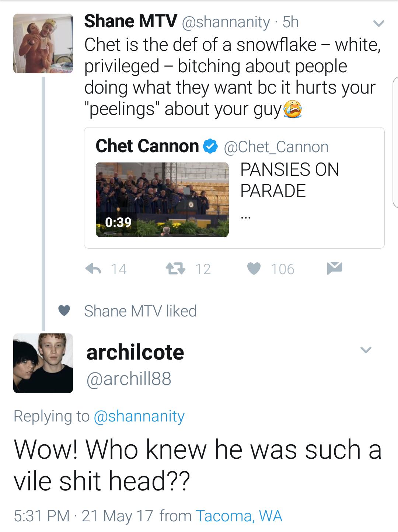The width and height of the screenshot is (398, 532).
Task: Click the @archill88 handle
Action: pos(129,379)
